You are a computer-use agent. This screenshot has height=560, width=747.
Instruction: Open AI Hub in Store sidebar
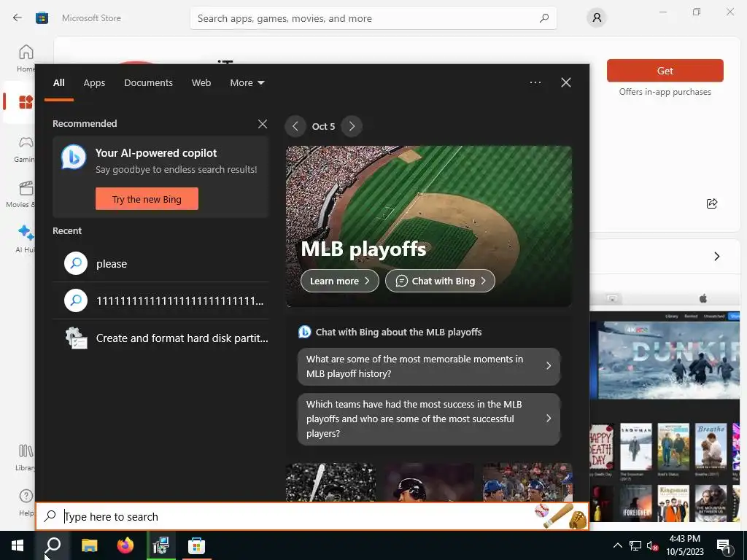click(x=26, y=239)
